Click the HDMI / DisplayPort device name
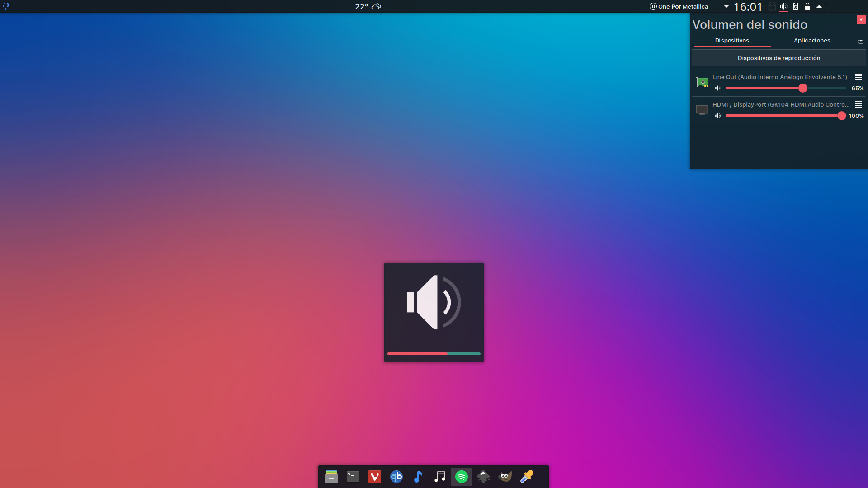868x488 pixels. (781, 104)
